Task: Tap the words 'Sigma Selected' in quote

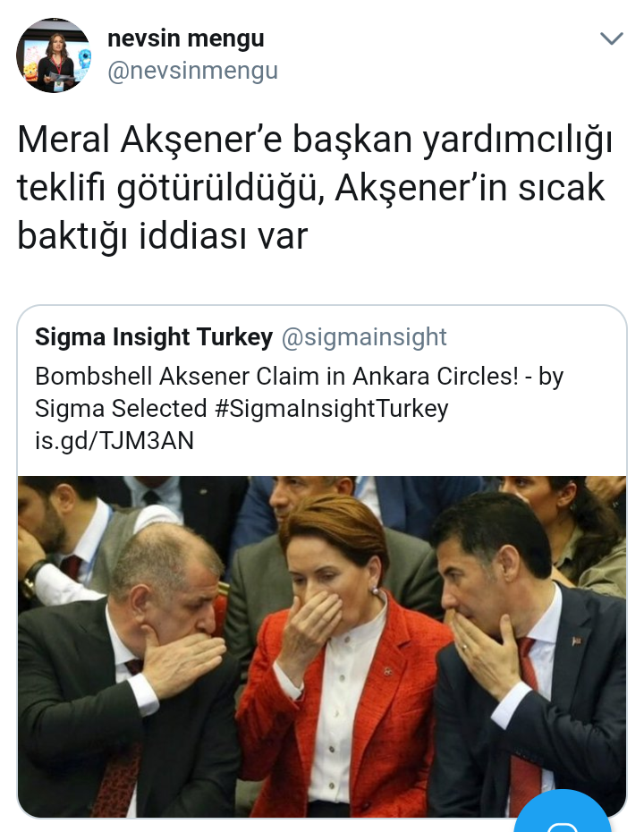Action: [121, 409]
